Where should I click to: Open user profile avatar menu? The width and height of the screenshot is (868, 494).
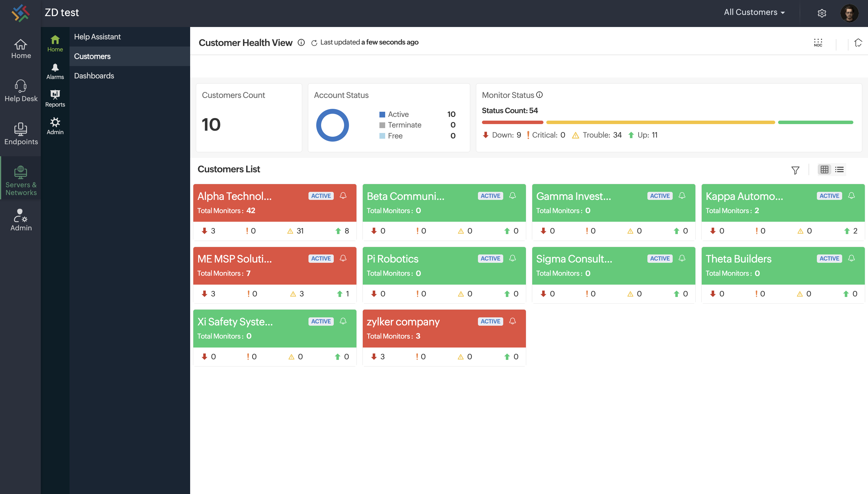849,13
